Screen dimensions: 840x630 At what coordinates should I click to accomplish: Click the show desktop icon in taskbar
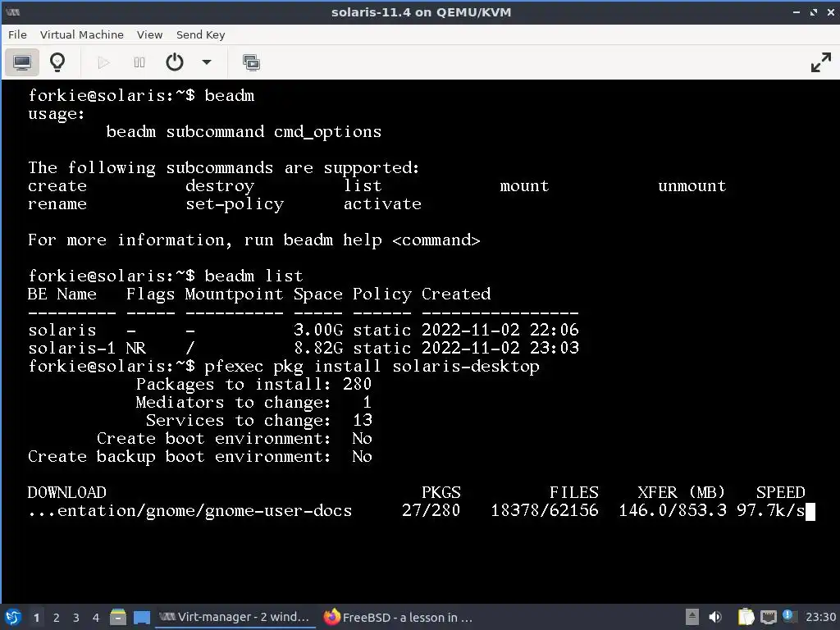click(x=141, y=617)
